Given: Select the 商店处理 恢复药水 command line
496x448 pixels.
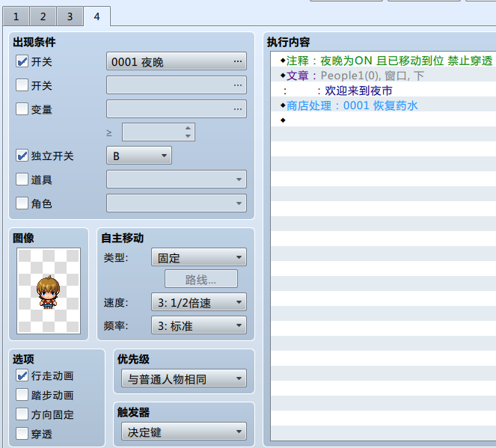Looking at the screenshot, I should point(383,105).
